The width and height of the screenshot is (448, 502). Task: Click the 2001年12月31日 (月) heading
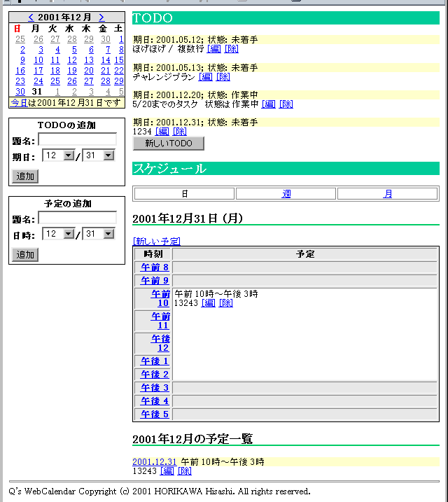[188, 218]
